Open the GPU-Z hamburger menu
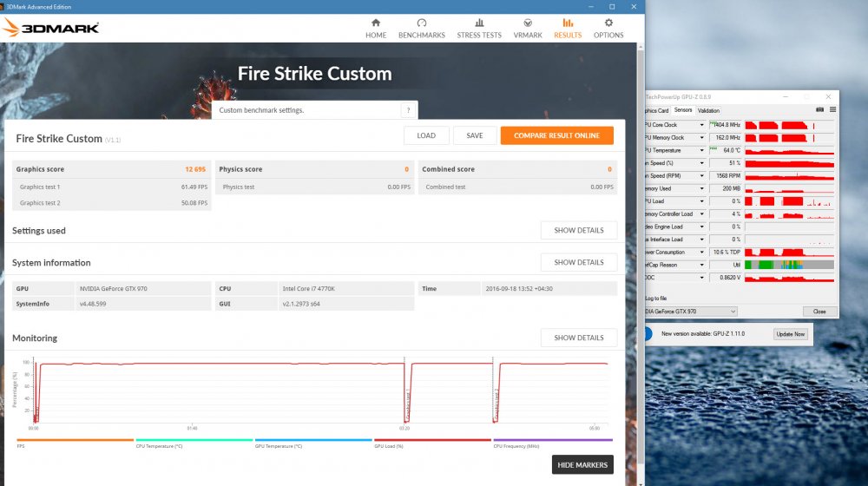The image size is (868, 486). pos(832,110)
